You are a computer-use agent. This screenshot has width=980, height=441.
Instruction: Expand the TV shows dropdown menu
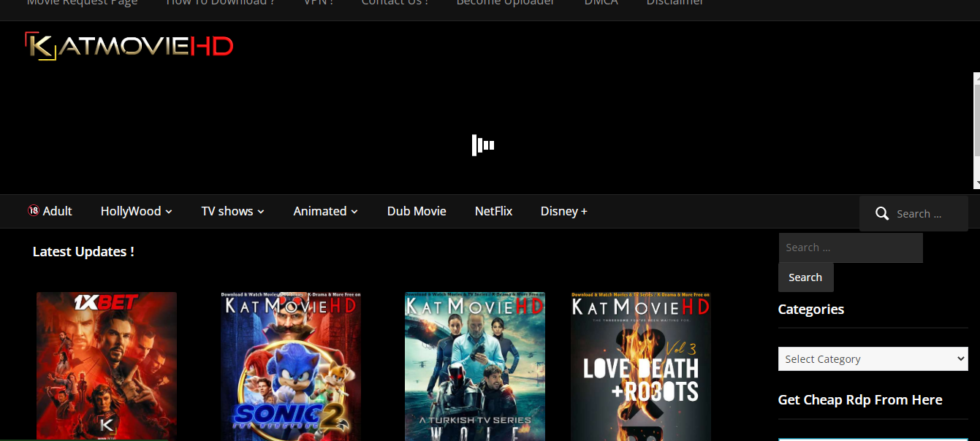click(x=233, y=211)
